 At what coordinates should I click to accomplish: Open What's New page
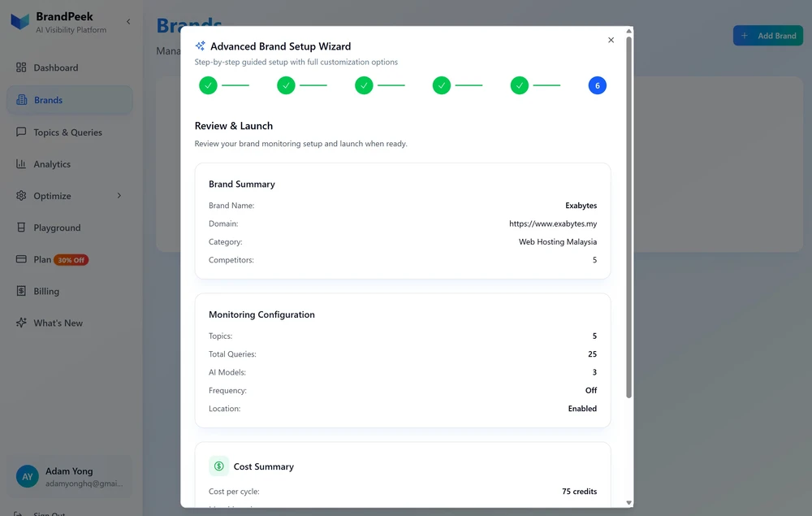pyautogui.click(x=69, y=323)
